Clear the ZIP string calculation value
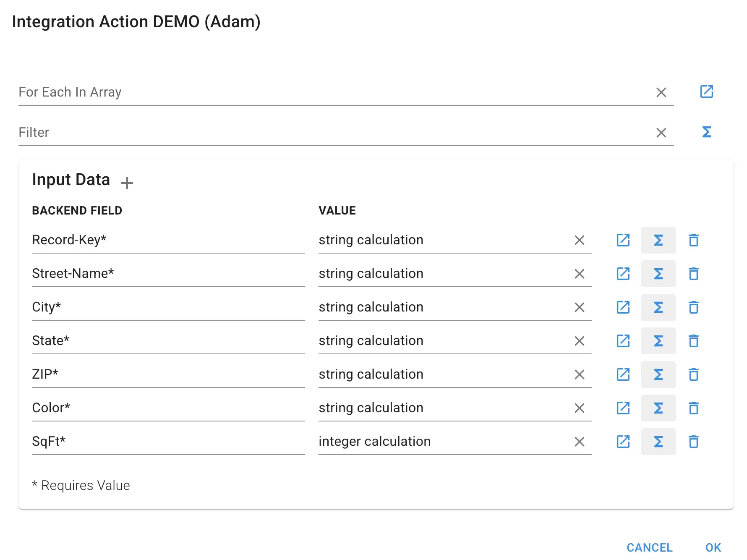Viewport: 747px width, 560px height. coord(579,374)
